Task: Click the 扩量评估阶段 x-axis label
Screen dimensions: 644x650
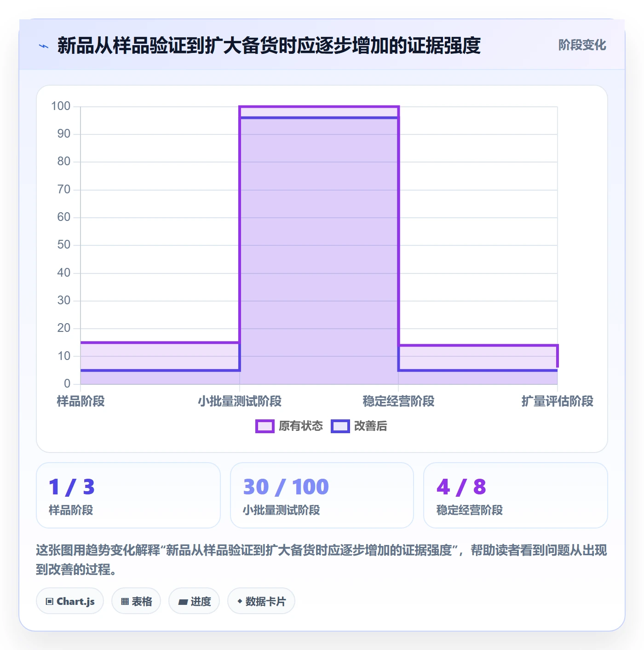Action: tap(558, 401)
